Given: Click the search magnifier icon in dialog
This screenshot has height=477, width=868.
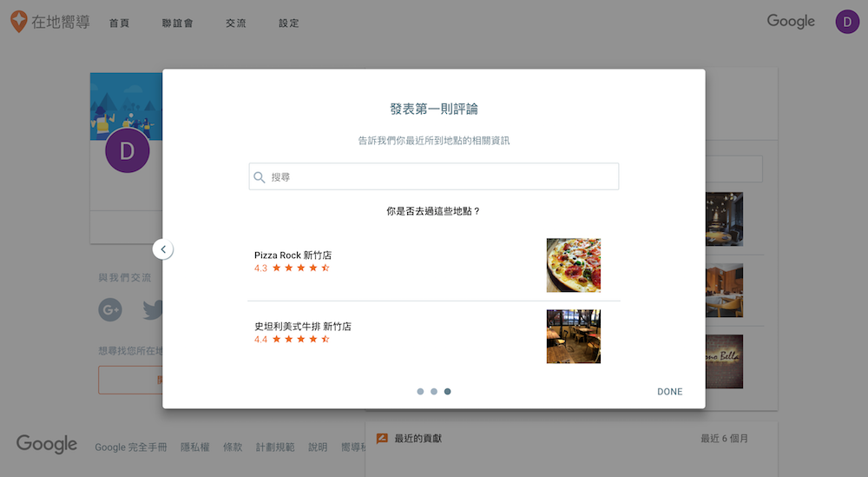Looking at the screenshot, I should pos(260,177).
